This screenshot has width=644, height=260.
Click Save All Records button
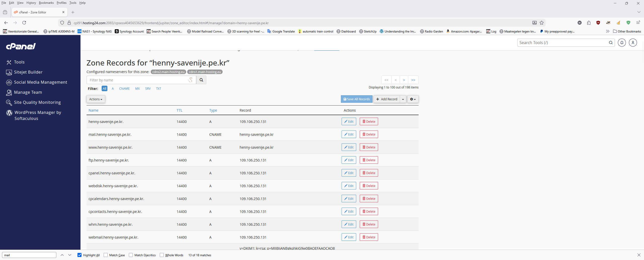(356, 99)
